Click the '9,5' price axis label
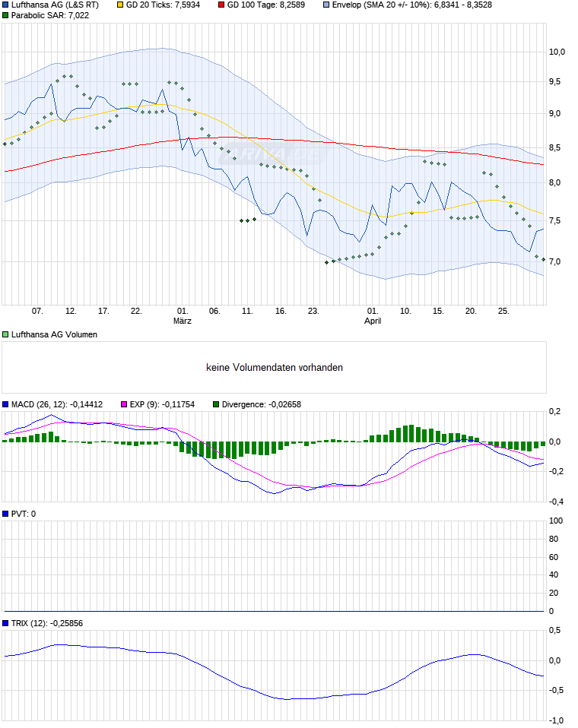The image size is (578, 728). [554, 82]
